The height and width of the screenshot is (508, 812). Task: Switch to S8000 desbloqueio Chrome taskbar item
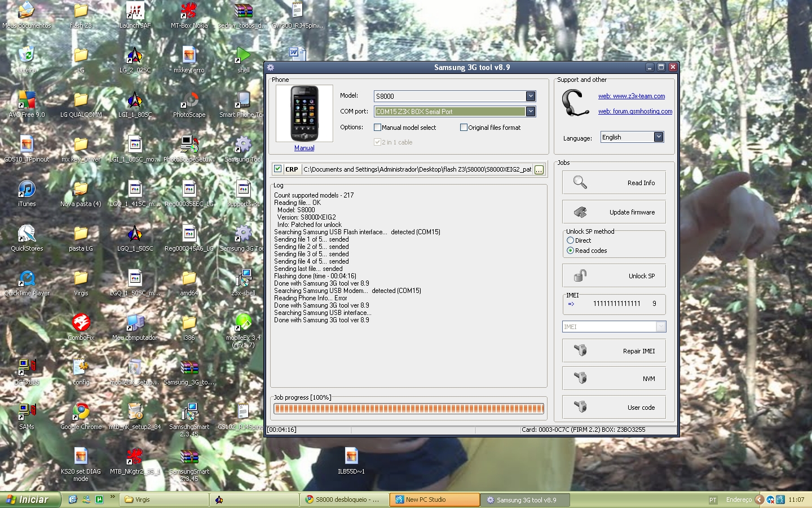pos(345,500)
